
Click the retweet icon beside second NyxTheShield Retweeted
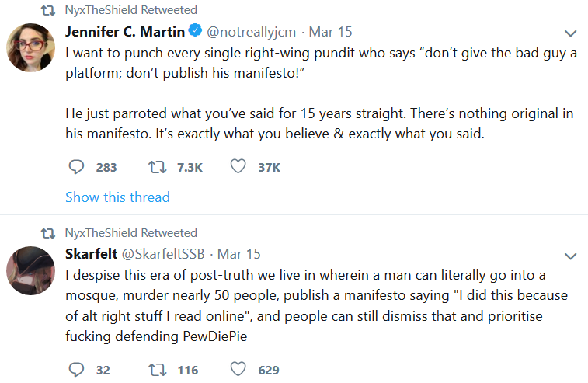tap(48, 233)
